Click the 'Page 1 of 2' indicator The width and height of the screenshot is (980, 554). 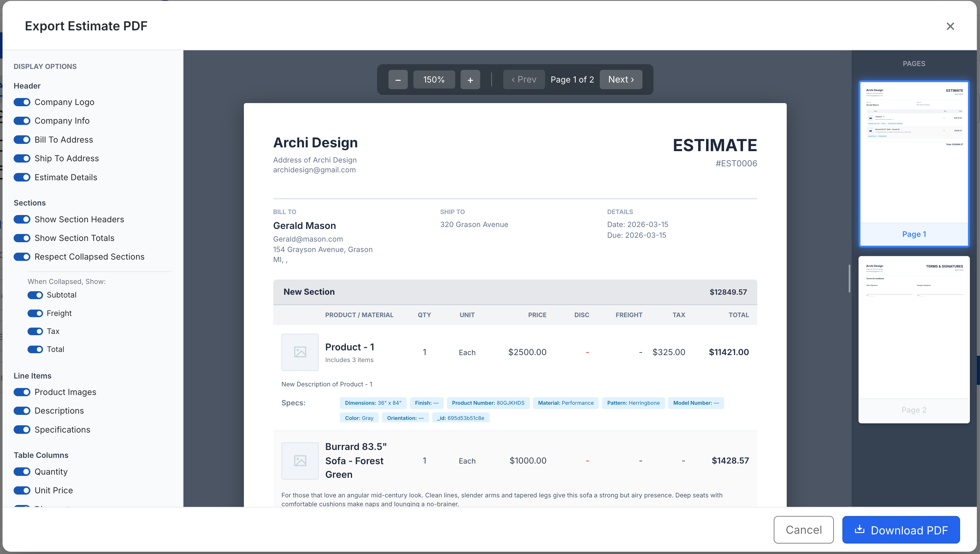572,79
